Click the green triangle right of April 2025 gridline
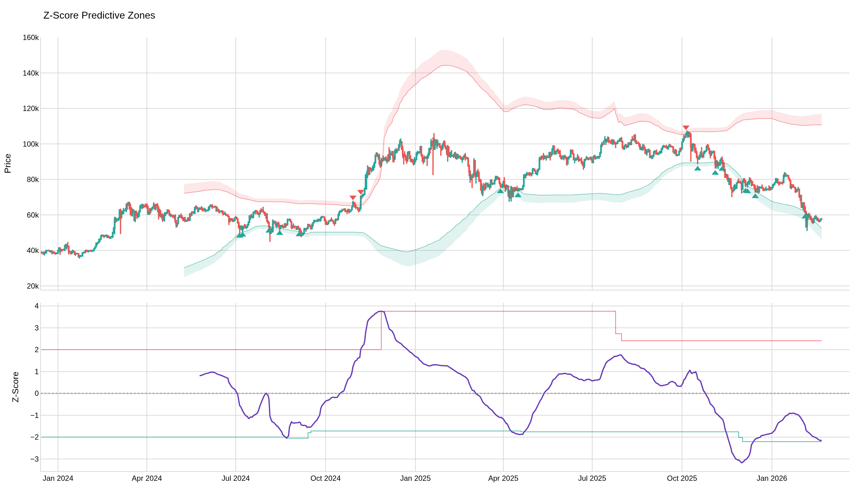Viewport: 868px width, 496px height. coord(518,195)
